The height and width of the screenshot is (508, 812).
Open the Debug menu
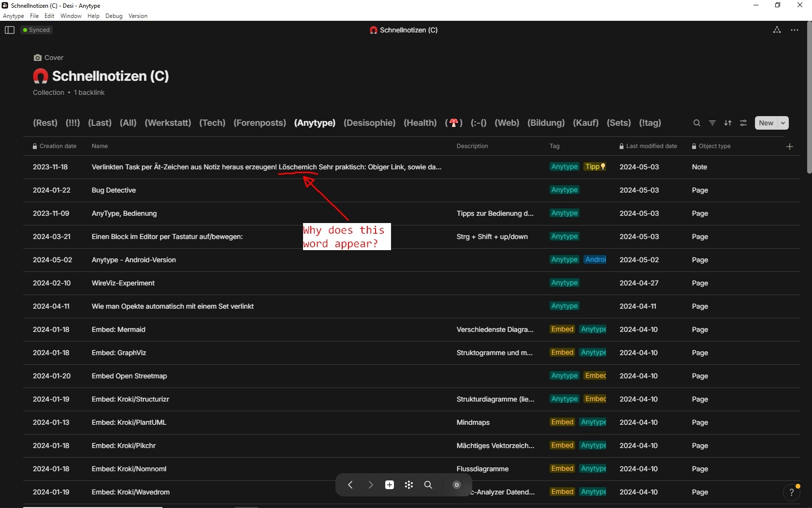114,16
